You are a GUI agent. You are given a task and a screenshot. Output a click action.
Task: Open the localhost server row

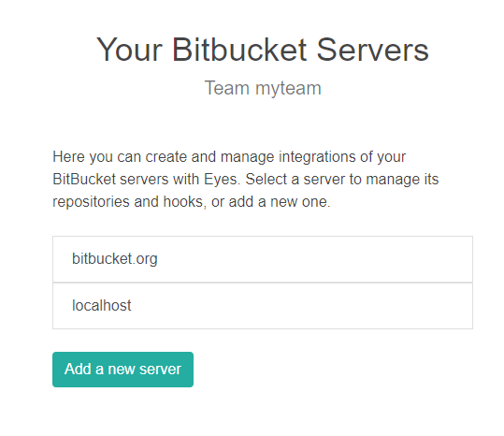(x=263, y=306)
